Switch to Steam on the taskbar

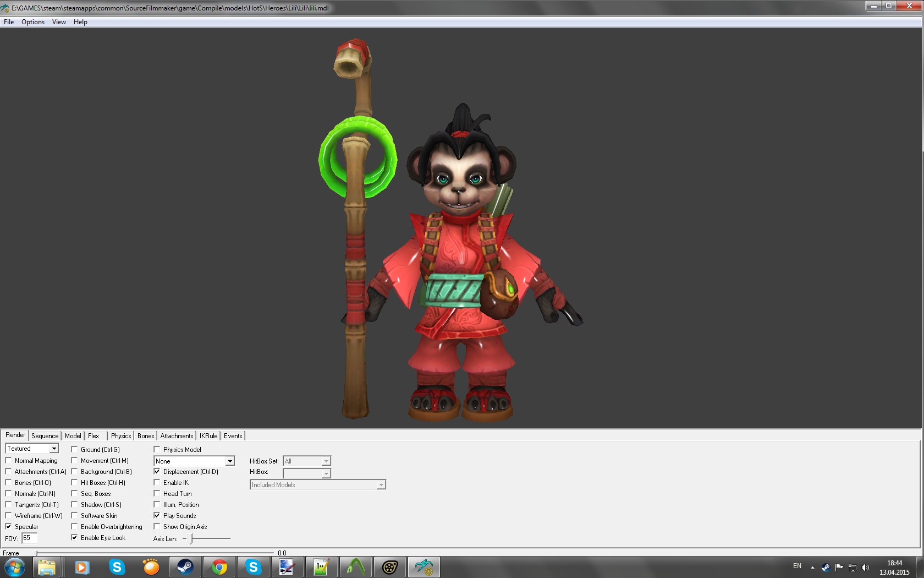click(x=185, y=567)
